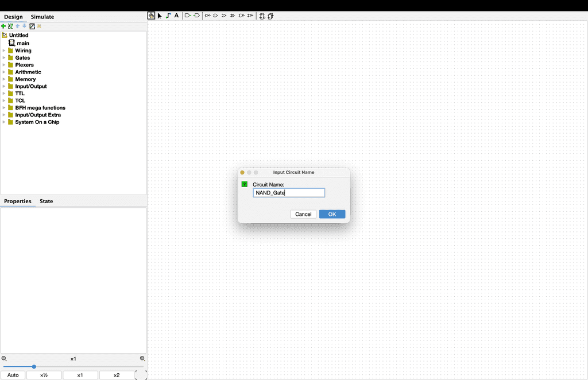The width and height of the screenshot is (588, 380).
Task: Cancel the Input Circuit Name dialog
Action: point(303,214)
